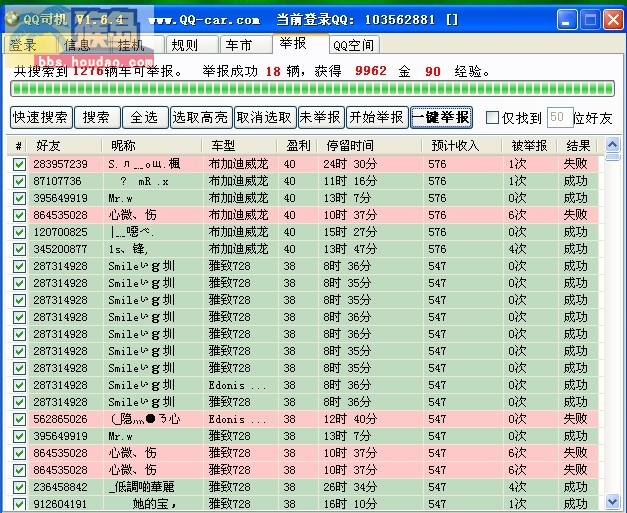Uncheck the row for friend 283957239
This screenshot has width=627, height=513.
point(19,164)
